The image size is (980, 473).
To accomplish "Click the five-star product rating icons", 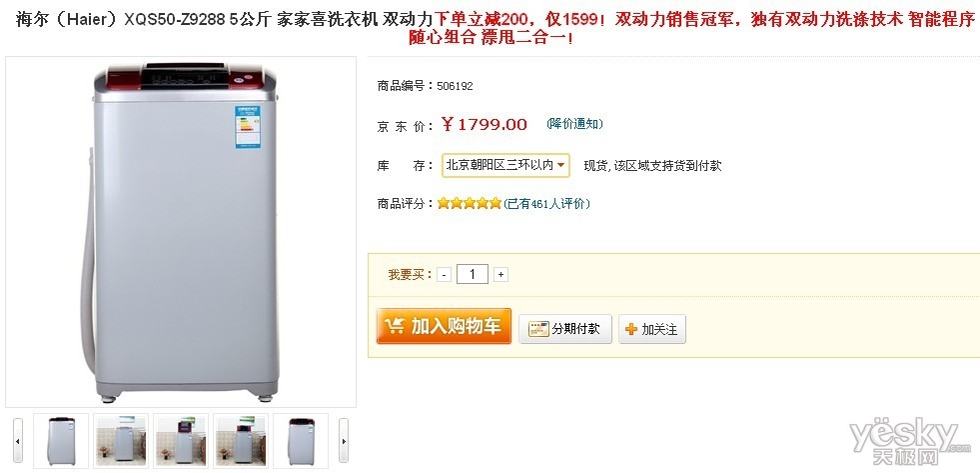I will pos(470,203).
